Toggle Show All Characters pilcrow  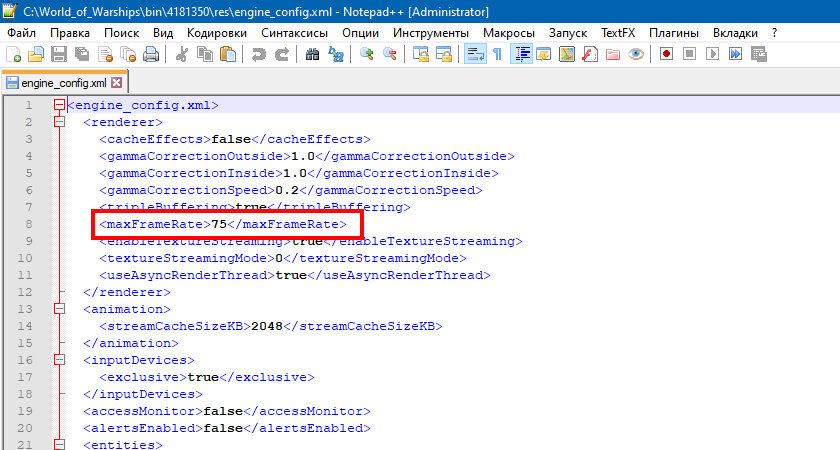[498, 54]
